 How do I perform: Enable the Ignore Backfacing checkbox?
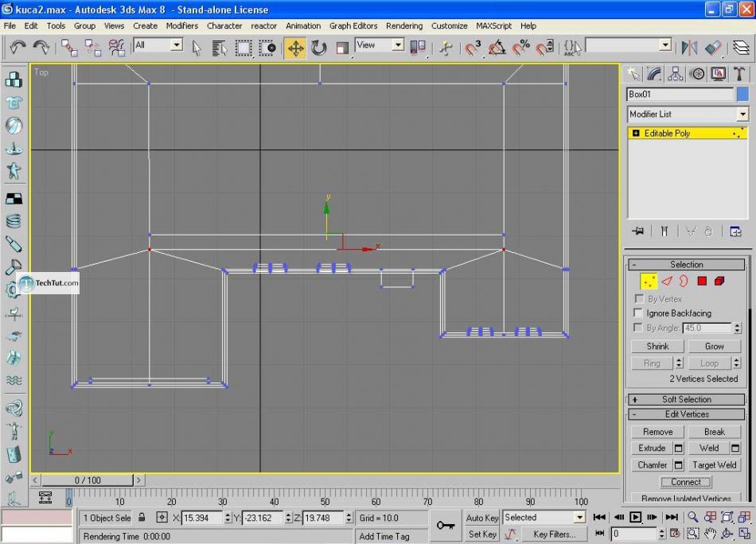[x=639, y=313]
